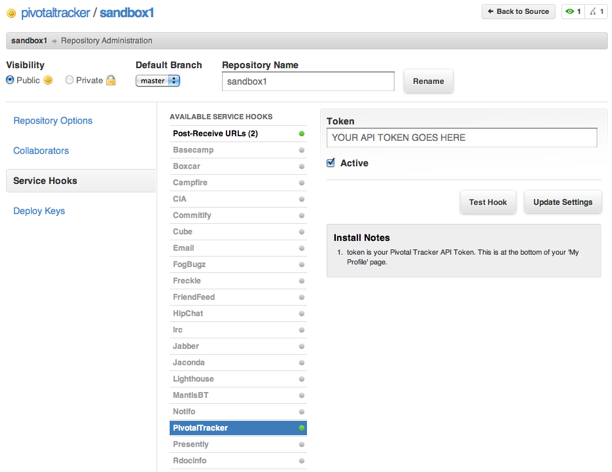
Task: Select the FogBugz service hook
Action: [238, 265]
